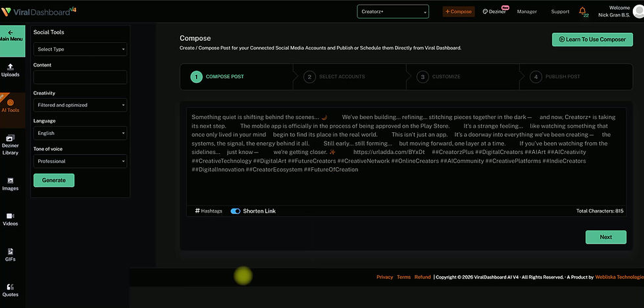Open GIFs in sidebar
The width and height of the screenshot is (644, 308).
(11, 255)
